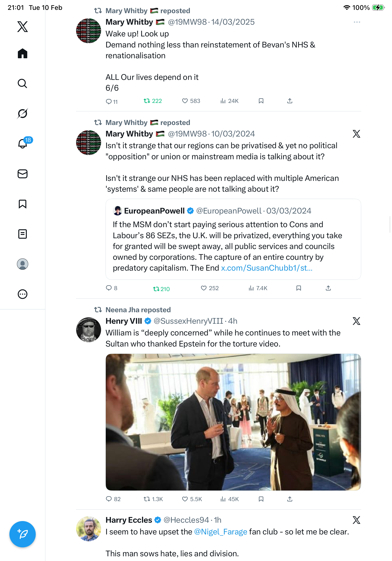Open more options on Bevan's NHS post

(x=357, y=22)
